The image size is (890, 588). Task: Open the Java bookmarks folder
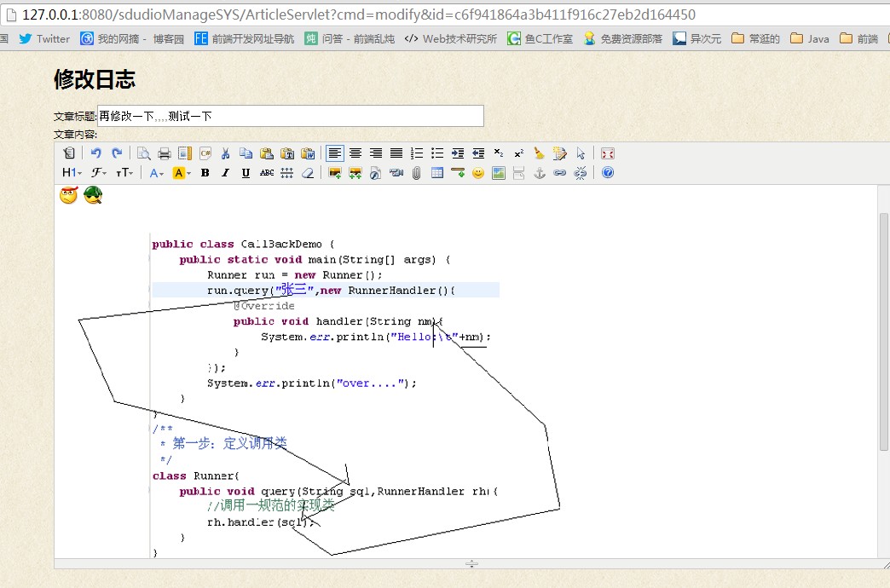pos(810,38)
